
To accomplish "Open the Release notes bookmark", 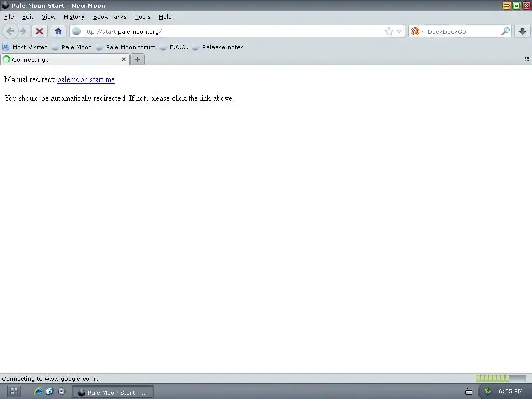I will coord(218,47).
